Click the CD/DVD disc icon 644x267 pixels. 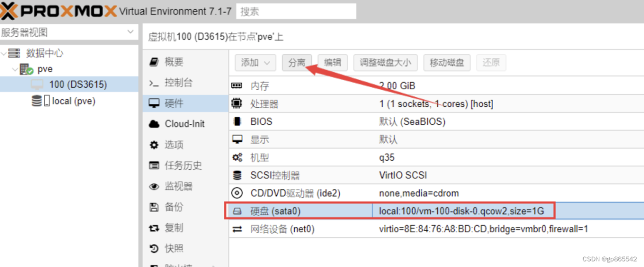236,193
